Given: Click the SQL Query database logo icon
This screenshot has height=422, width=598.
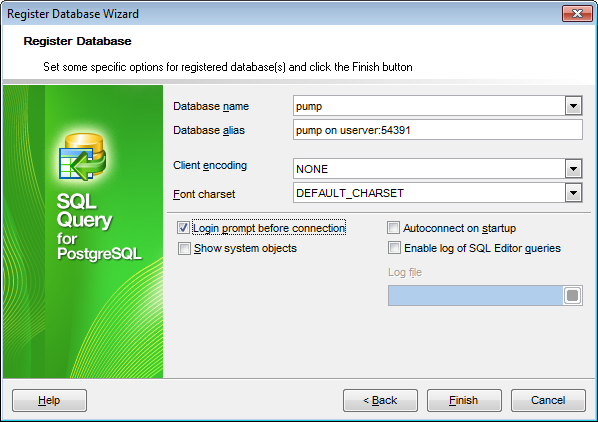Looking at the screenshot, I should 82,156.
